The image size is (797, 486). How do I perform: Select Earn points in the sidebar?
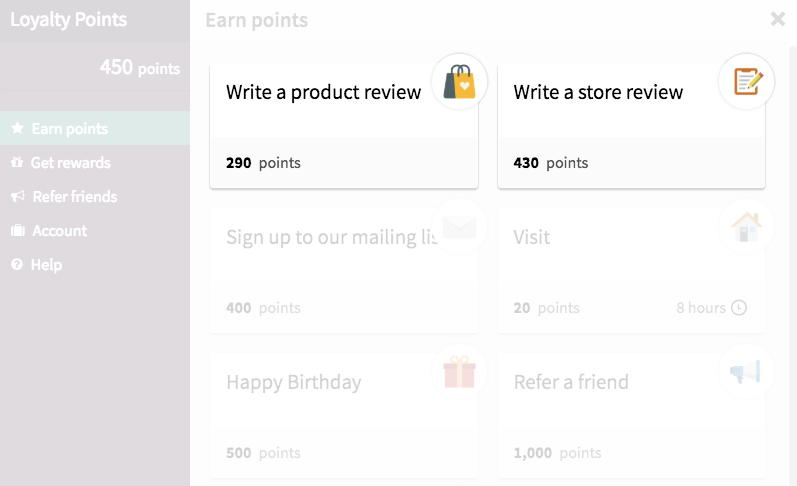click(95, 128)
